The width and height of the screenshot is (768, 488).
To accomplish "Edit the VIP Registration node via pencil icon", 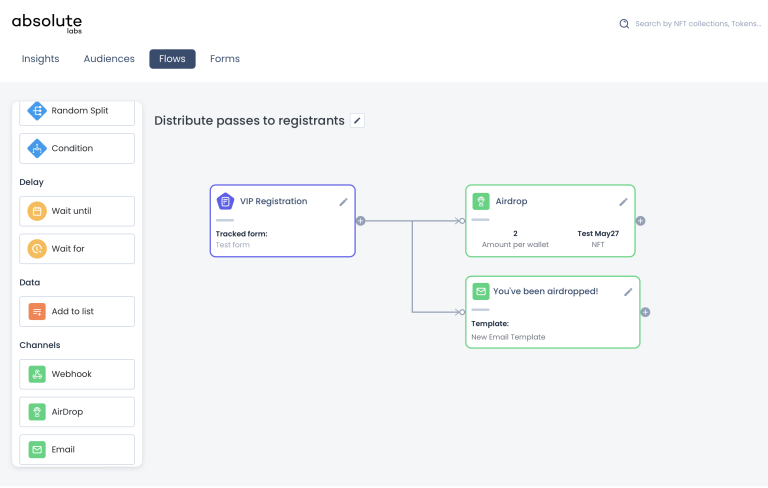I will click(x=343, y=202).
